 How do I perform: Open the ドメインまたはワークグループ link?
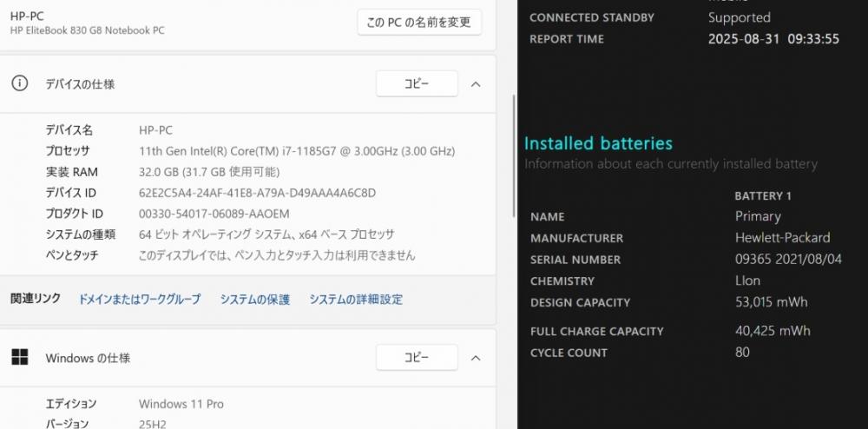[140, 299]
